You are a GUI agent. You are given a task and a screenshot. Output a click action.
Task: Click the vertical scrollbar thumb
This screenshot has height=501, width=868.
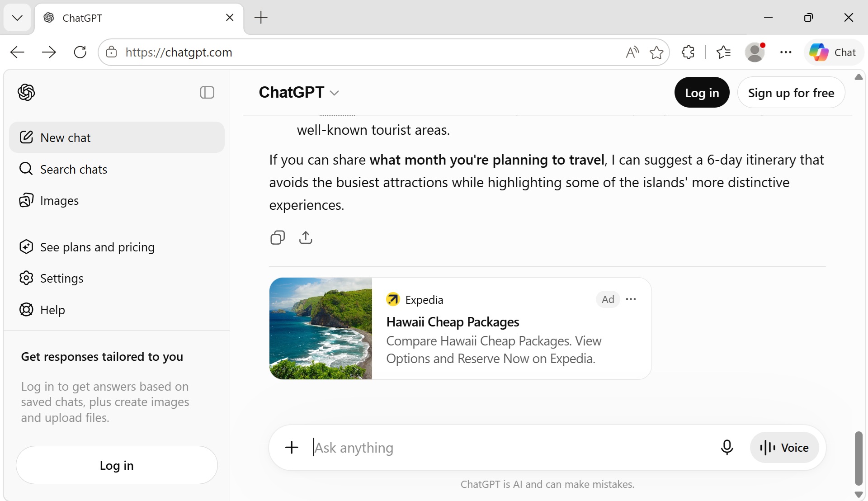point(859,458)
